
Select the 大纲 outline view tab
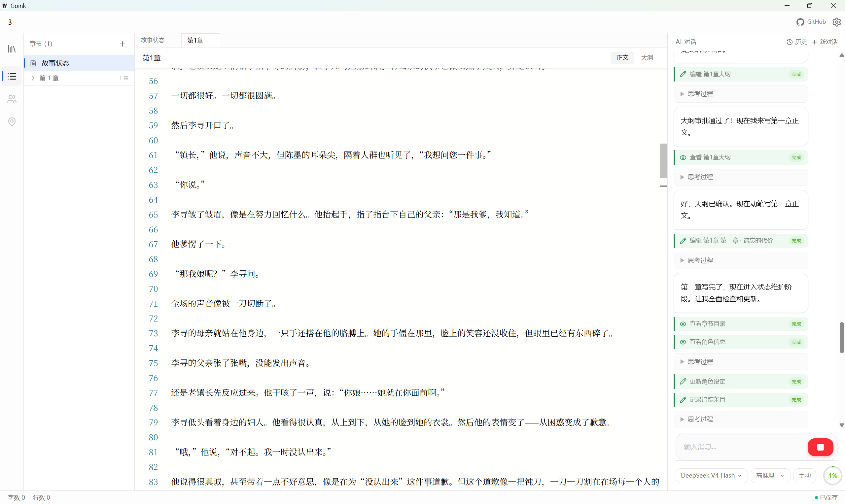[647, 57]
